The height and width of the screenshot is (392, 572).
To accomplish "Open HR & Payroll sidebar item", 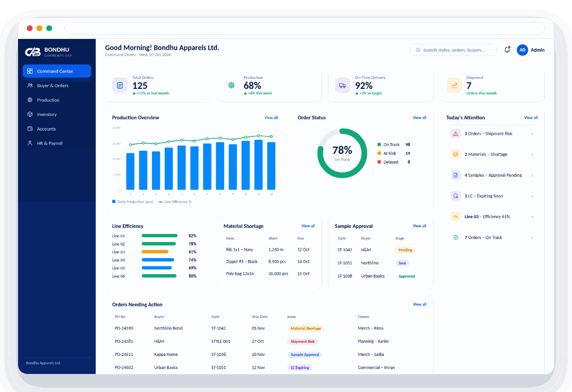I will pos(57,143).
